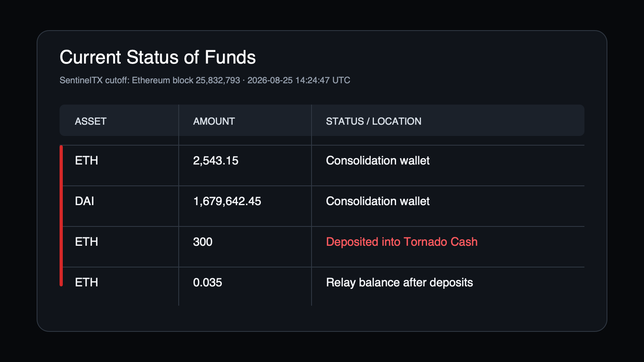Screen dimensions: 644x362
Task: Click the DAI asset cell
Action: click(85, 201)
